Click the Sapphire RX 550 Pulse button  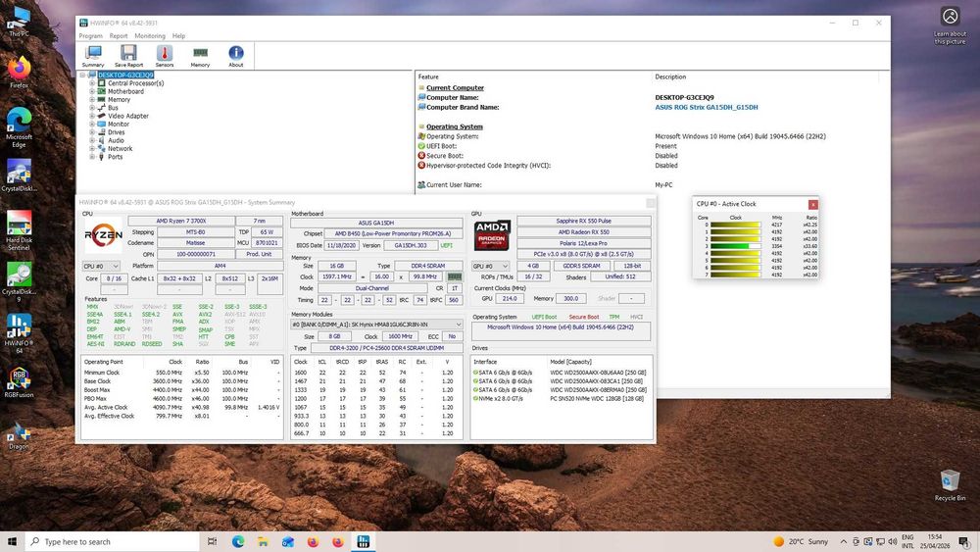click(x=584, y=222)
